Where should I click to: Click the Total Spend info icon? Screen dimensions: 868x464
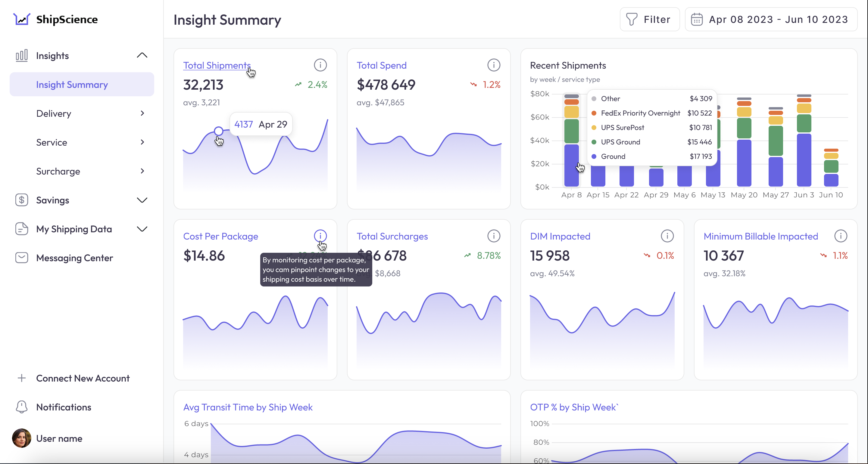coord(494,65)
